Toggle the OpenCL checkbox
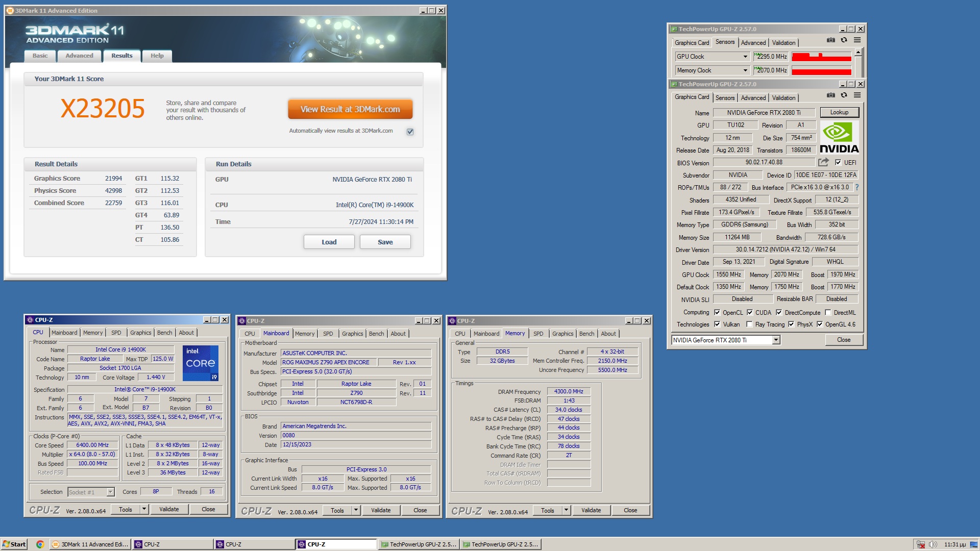Image resolution: width=980 pixels, height=551 pixels. point(717,313)
